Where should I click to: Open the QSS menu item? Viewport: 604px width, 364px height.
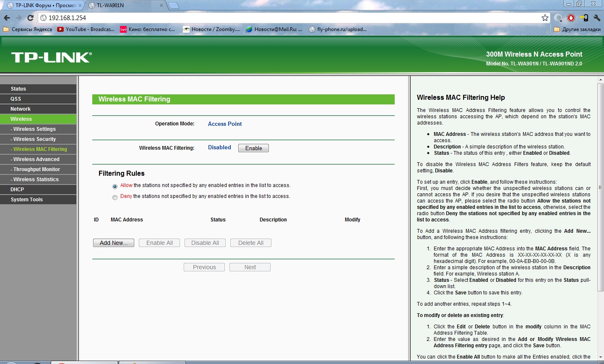tap(38, 99)
